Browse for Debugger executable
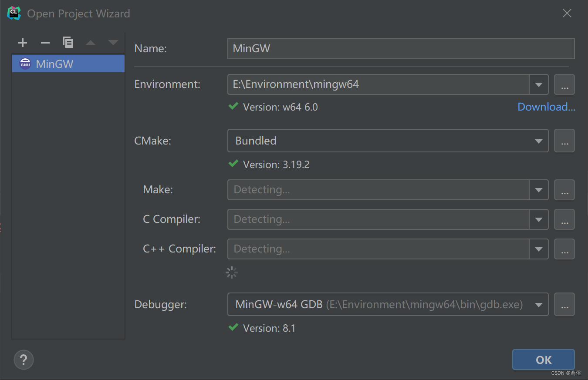 click(564, 304)
